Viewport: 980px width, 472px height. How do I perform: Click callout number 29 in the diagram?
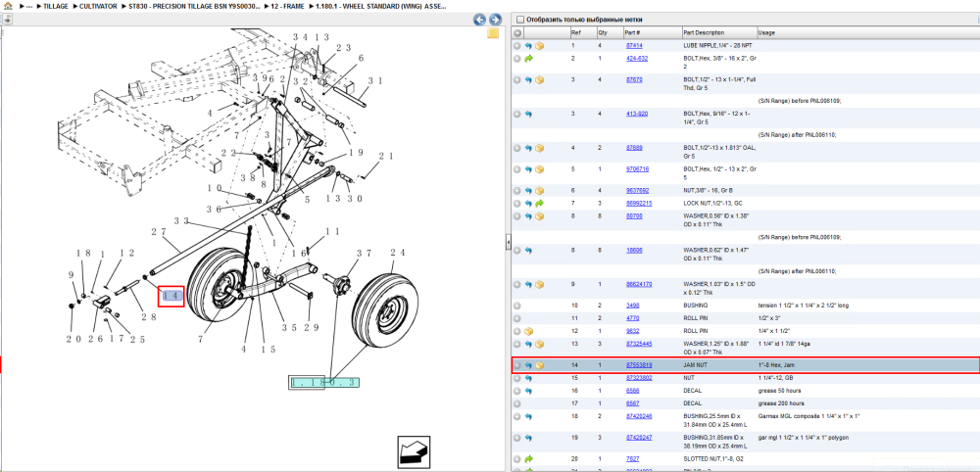click(x=311, y=326)
